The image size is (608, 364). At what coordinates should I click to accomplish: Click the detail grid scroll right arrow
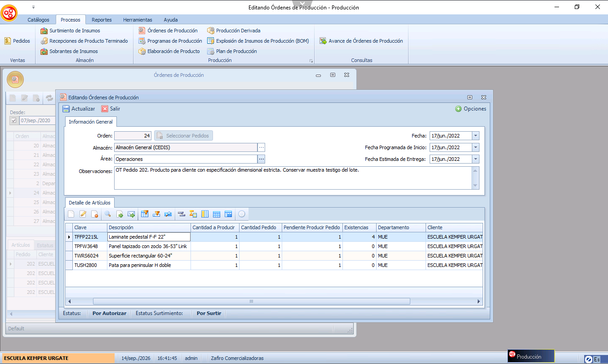click(479, 302)
